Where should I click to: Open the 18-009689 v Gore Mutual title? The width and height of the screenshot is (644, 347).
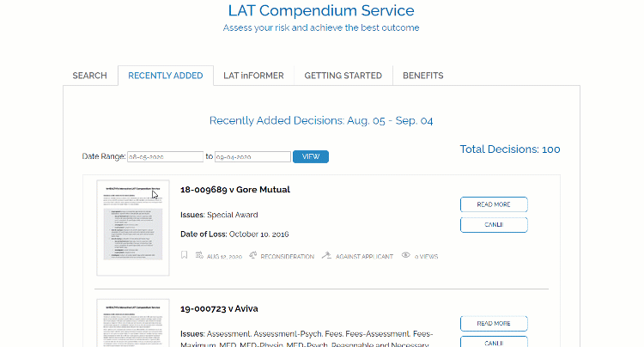click(x=235, y=190)
